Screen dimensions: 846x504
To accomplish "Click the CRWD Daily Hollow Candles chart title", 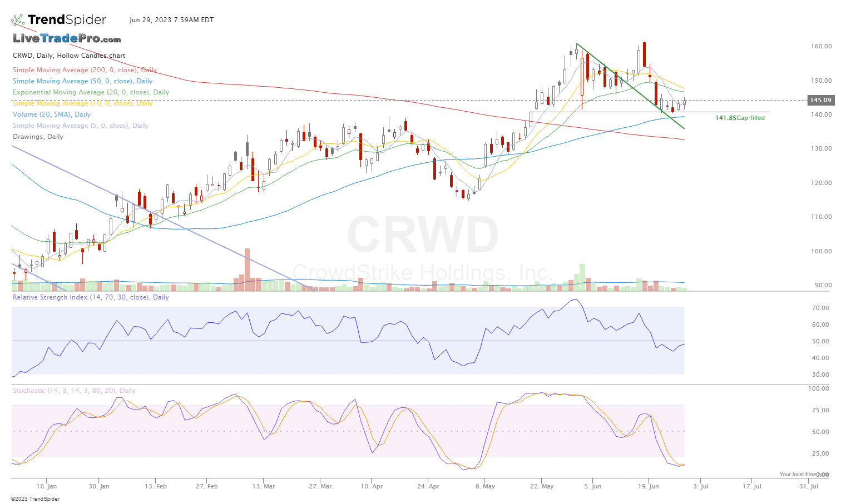I will coord(69,56).
